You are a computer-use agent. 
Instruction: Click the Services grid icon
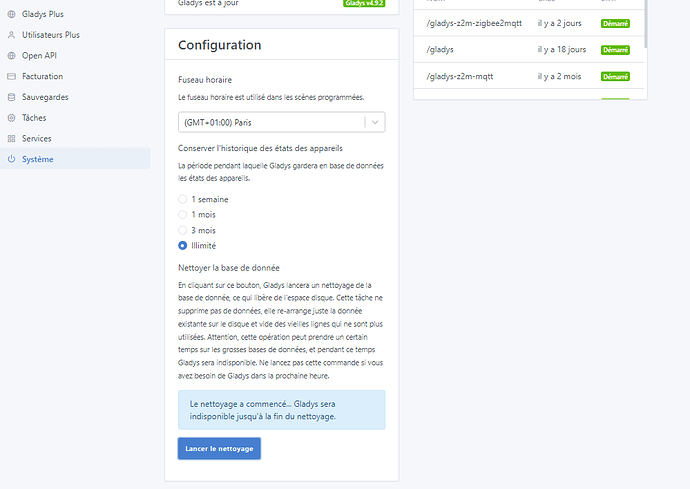point(11,138)
